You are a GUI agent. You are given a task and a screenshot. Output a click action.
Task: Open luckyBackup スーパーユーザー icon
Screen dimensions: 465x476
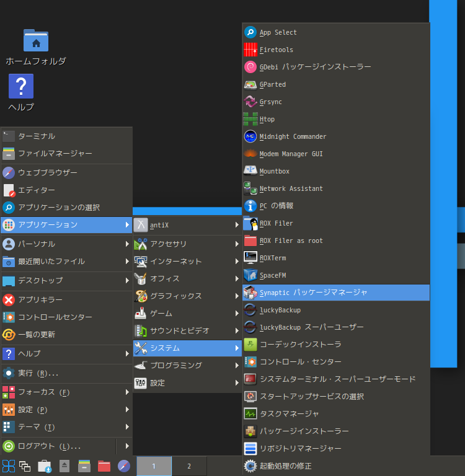250,327
